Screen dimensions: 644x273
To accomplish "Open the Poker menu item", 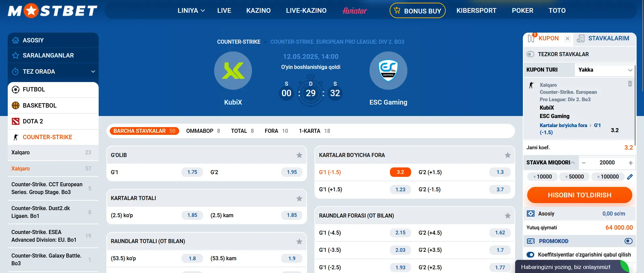I will pos(523,10).
